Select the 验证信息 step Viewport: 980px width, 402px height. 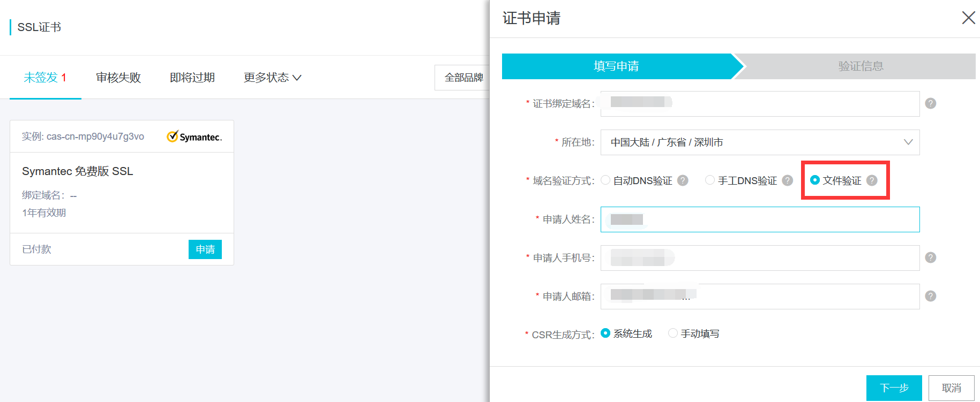(x=860, y=66)
